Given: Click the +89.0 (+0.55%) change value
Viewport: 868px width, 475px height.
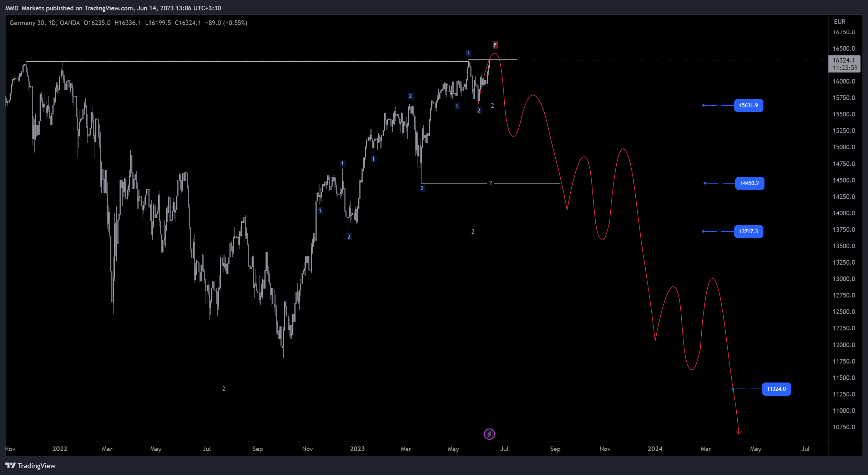Looking at the screenshot, I should tap(226, 23).
